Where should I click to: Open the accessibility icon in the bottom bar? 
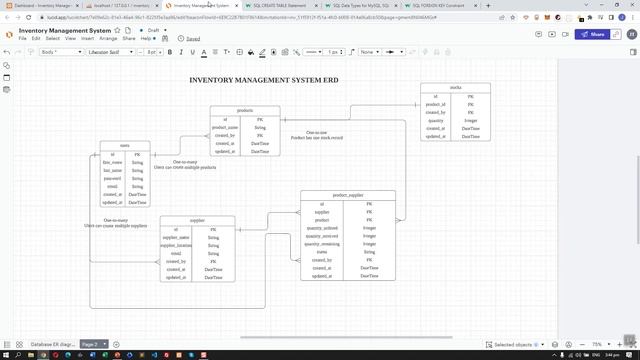click(x=568, y=344)
